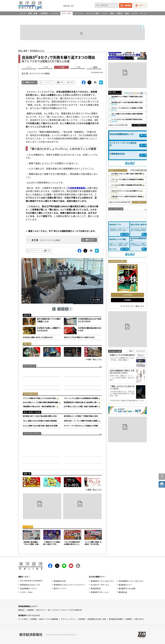This screenshot has height=644, width=165.
Task: Share to note beside the 拡大 button
Action: [x=95, y=82]
